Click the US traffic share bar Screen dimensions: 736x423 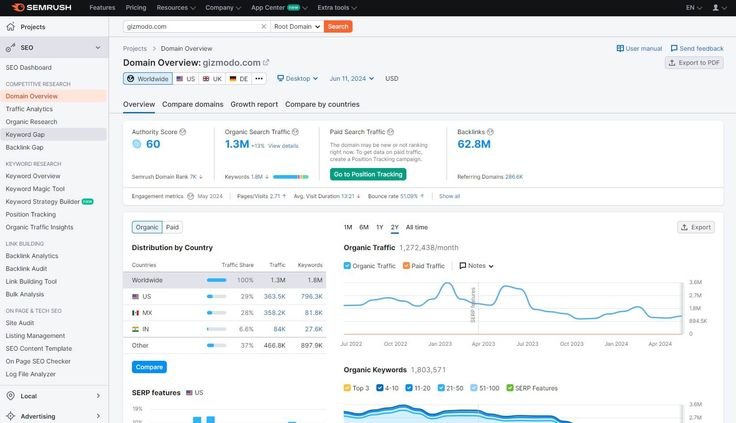click(x=216, y=297)
